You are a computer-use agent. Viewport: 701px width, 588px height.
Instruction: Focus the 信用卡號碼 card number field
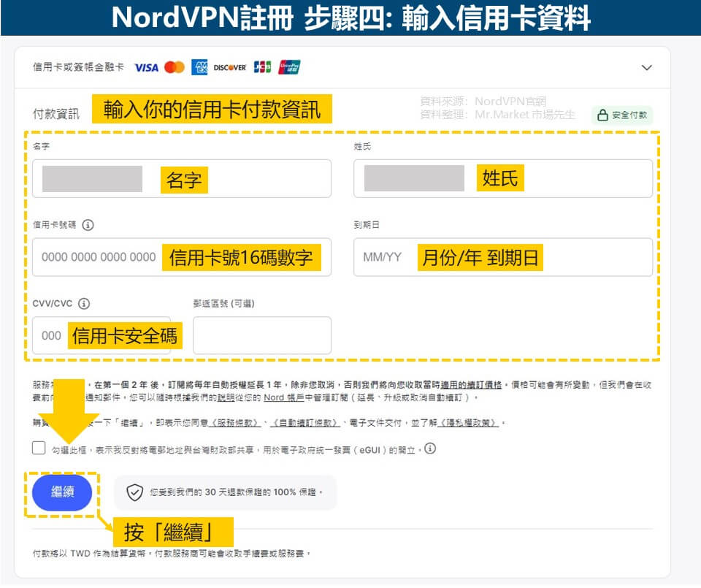click(182, 257)
